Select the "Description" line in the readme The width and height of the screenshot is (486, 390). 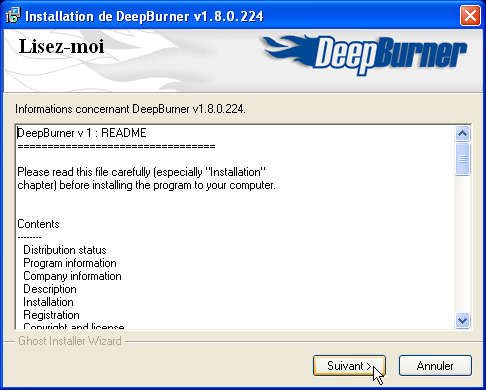(50, 289)
